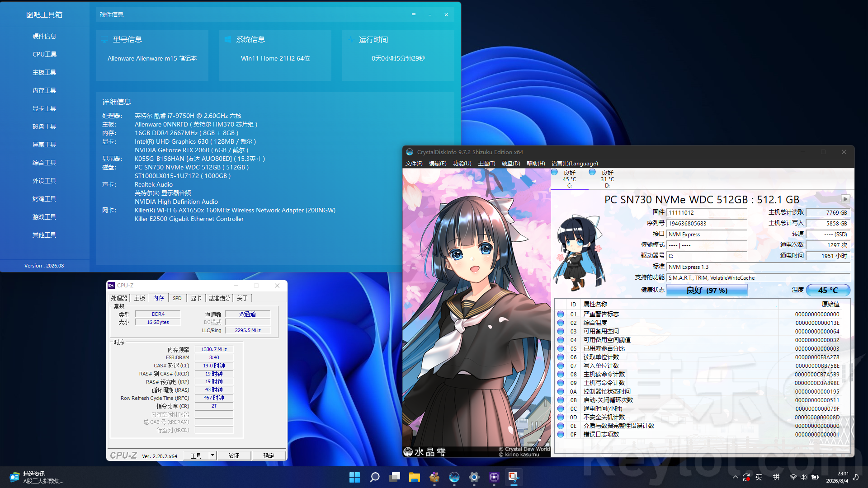The image size is (868, 488).
Task: Click the 系统信息 Windows logo icon
Action: point(228,39)
